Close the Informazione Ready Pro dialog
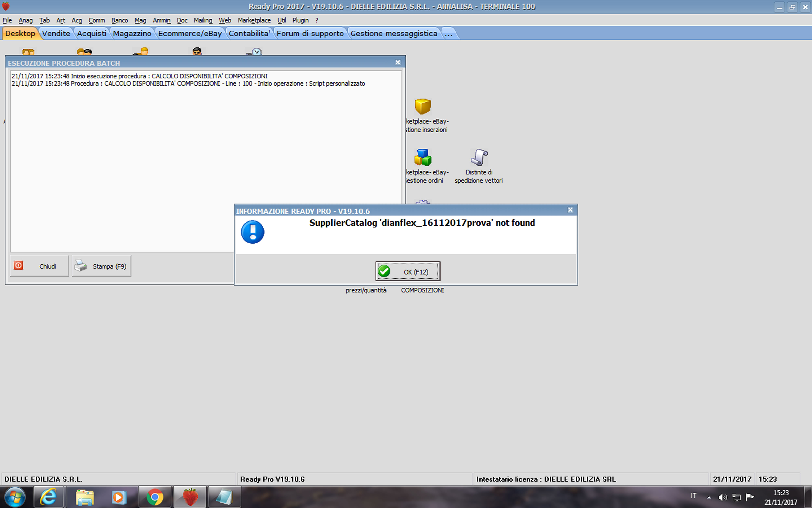 [x=570, y=210]
